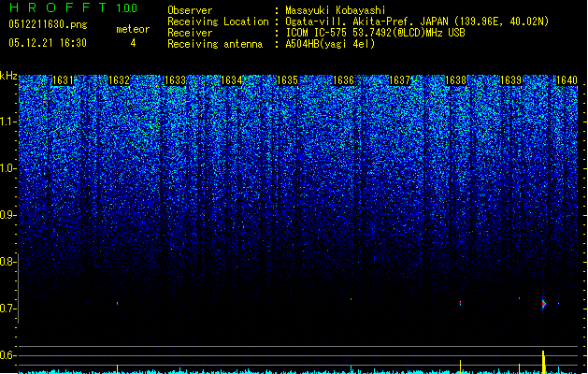Select the filename 0512211630.png
This screenshot has width=588, height=374.
(x=48, y=24)
